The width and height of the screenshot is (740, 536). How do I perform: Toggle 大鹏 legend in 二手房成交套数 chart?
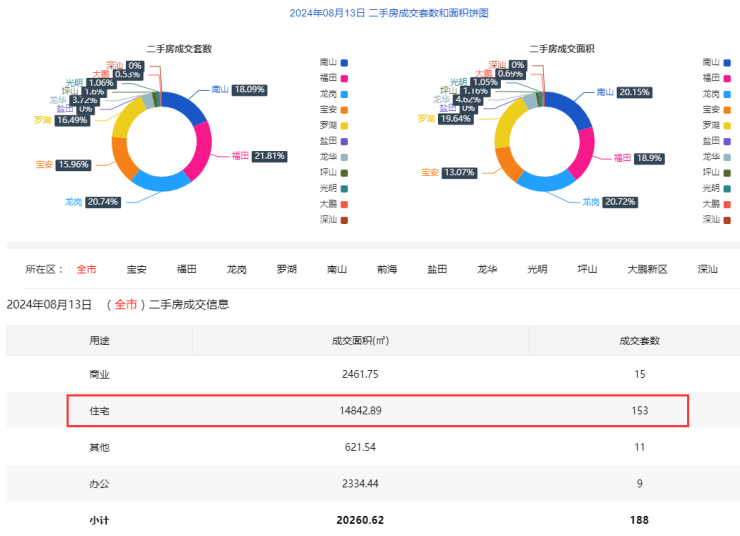point(334,204)
